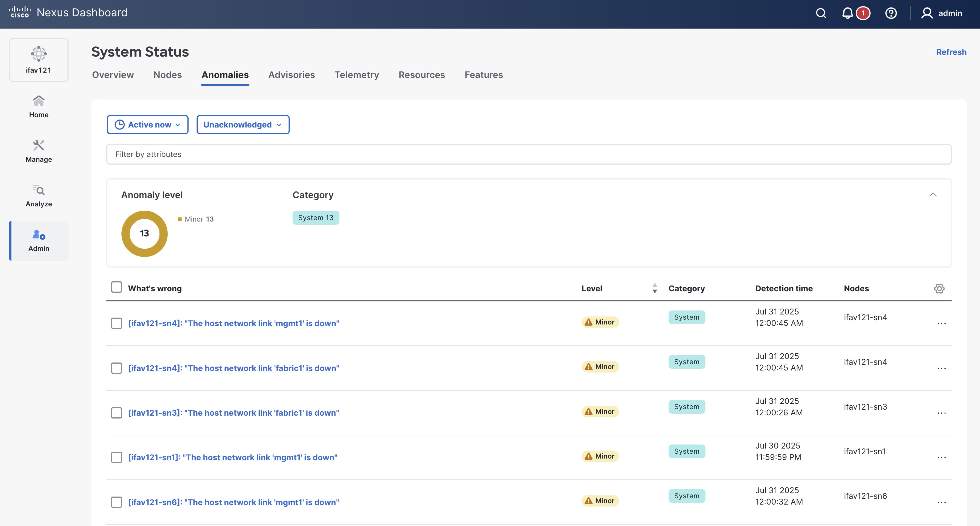This screenshot has height=526, width=980.
Task: Open the search magnifier in the header
Action: coord(821,13)
